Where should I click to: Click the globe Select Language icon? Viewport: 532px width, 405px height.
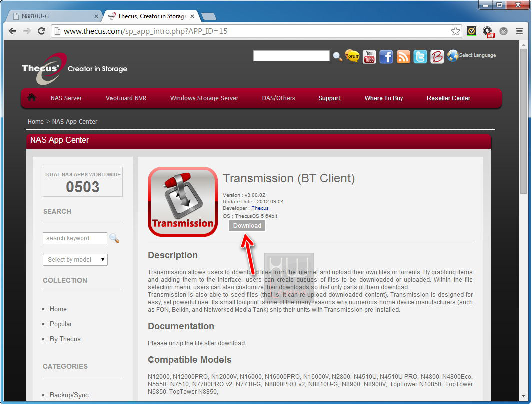tap(452, 55)
